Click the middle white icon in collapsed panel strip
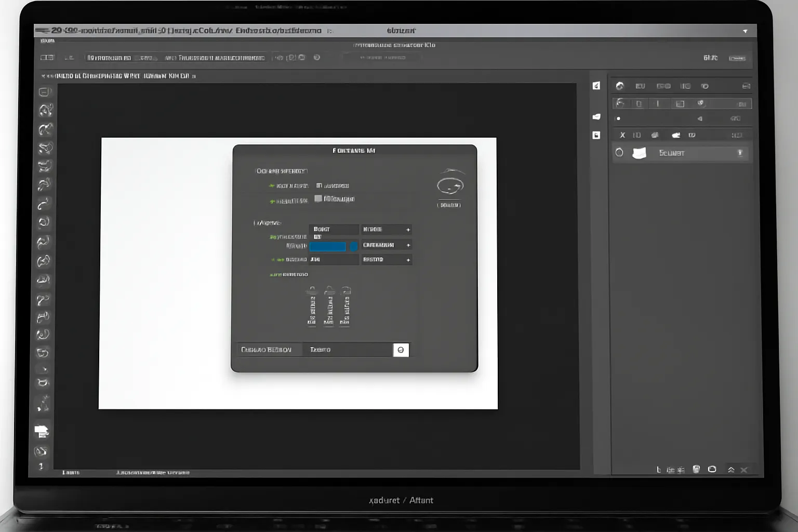798x532 pixels. tap(596, 117)
